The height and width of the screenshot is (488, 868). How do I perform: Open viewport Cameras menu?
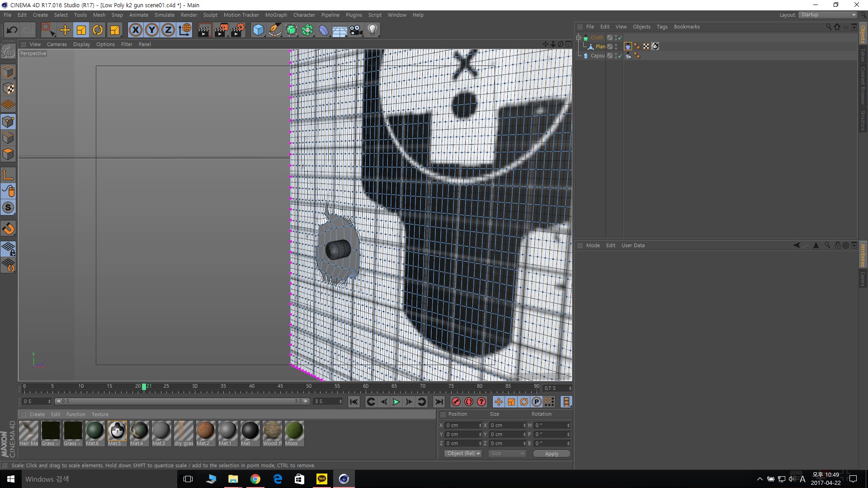[x=57, y=44]
